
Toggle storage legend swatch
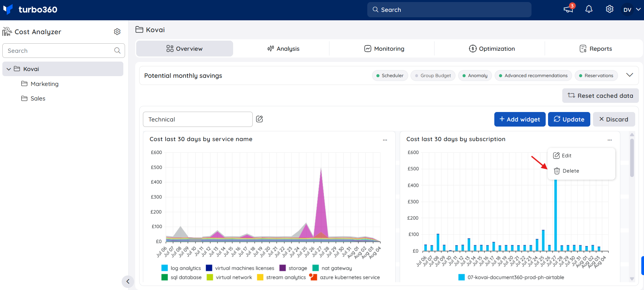[x=282, y=268]
